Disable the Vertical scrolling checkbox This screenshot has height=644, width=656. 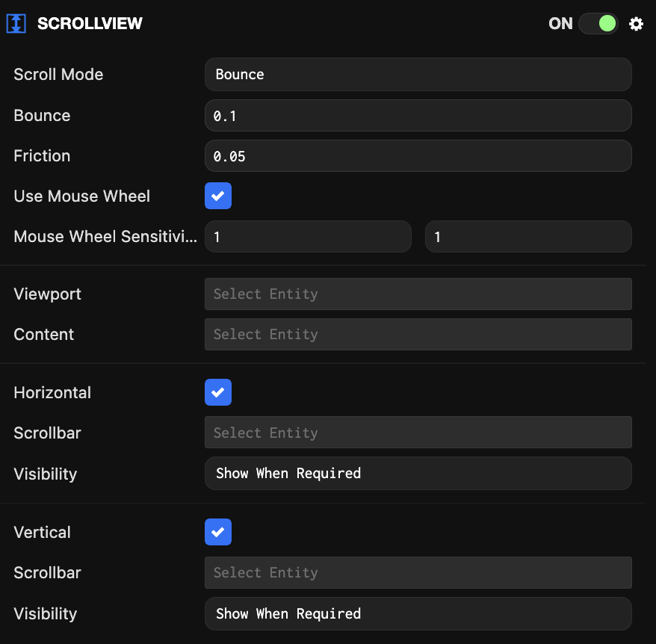pyautogui.click(x=217, y=532)
